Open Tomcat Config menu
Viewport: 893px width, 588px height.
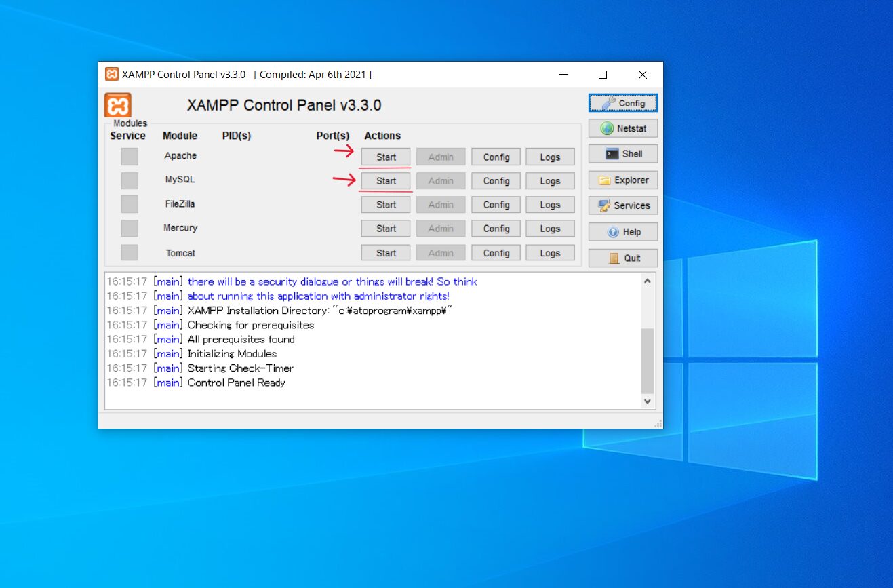(496, 253)
